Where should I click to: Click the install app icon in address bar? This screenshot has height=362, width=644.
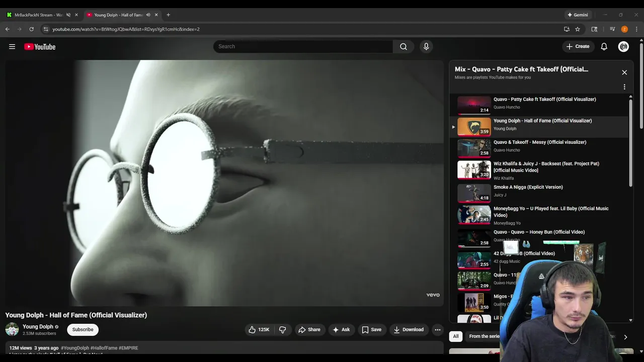point(567,29)
